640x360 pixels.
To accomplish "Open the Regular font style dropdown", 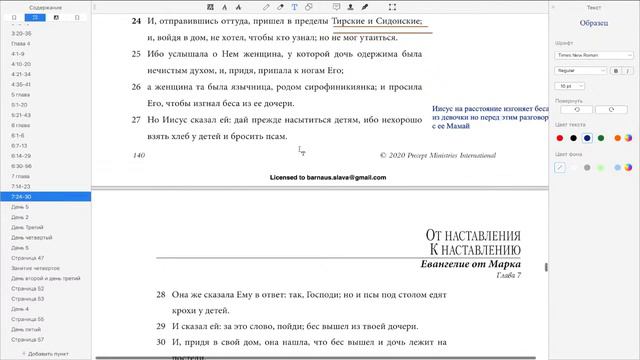I will coord(580,71).
